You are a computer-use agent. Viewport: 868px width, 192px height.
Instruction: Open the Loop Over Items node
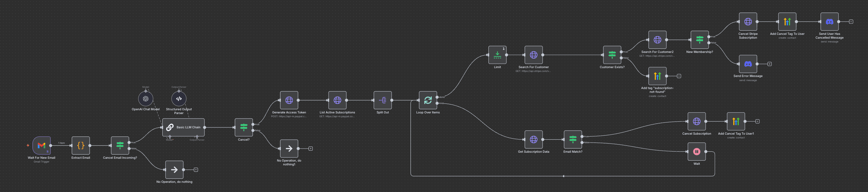[x=428, y=100]
